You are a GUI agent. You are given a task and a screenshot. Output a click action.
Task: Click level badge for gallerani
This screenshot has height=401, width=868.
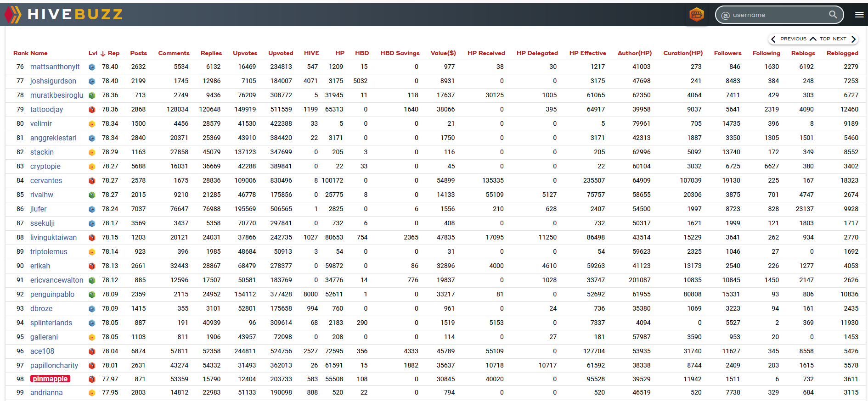click(x=92, y=337)
